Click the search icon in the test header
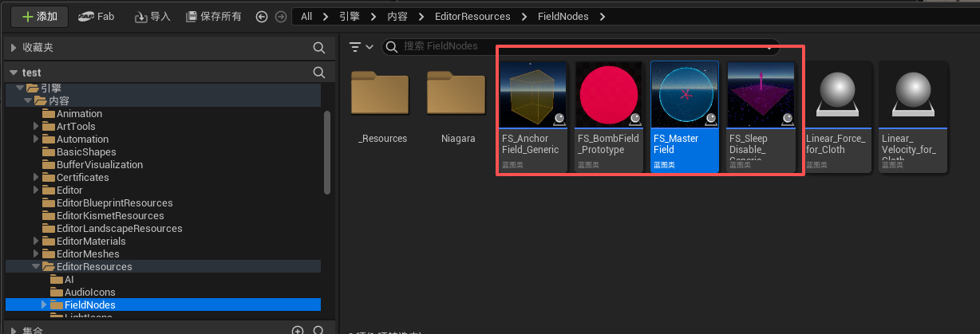The image size is (980, 334). pos(318,73)
